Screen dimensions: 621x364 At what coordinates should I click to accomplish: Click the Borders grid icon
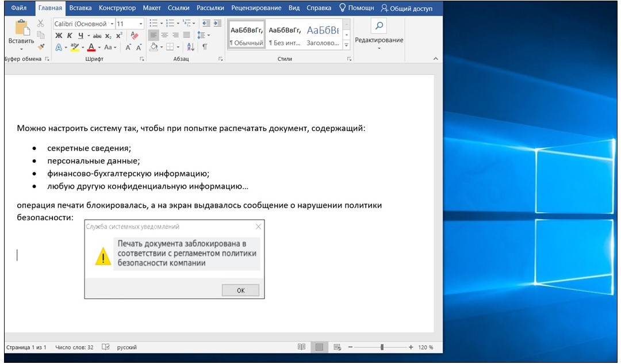170,47
